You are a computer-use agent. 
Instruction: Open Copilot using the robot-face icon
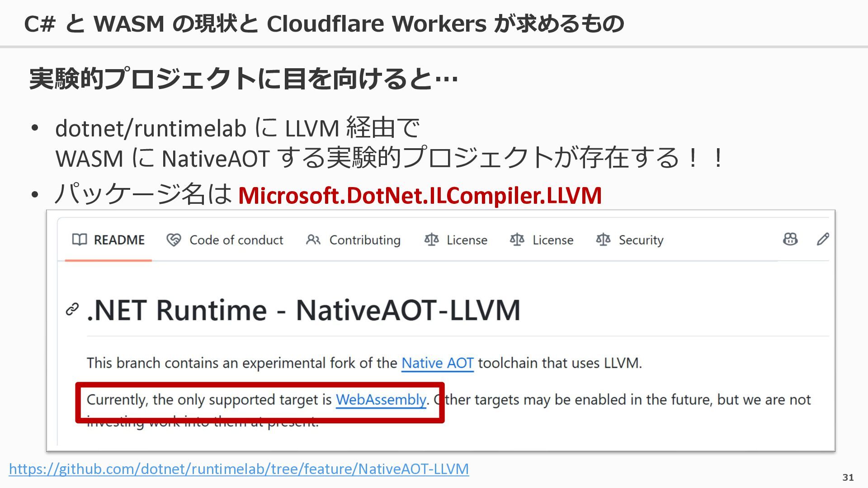[x=790, y=239]
